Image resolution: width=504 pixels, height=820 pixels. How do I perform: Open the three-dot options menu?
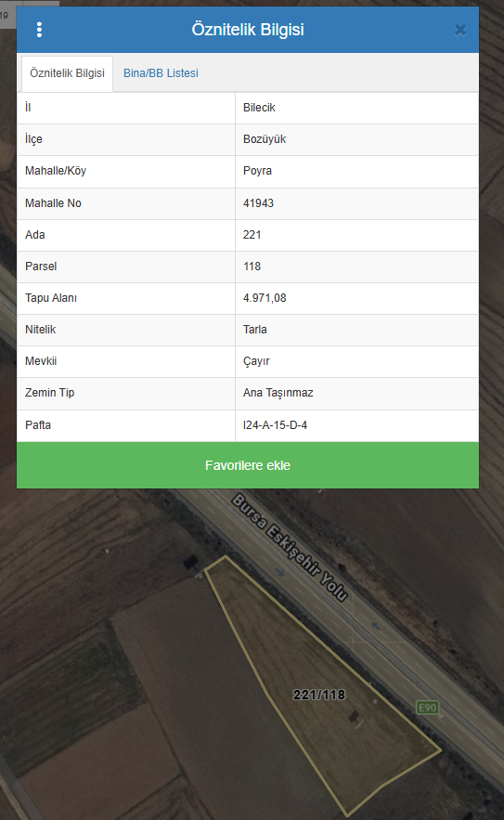coord(39,30)
